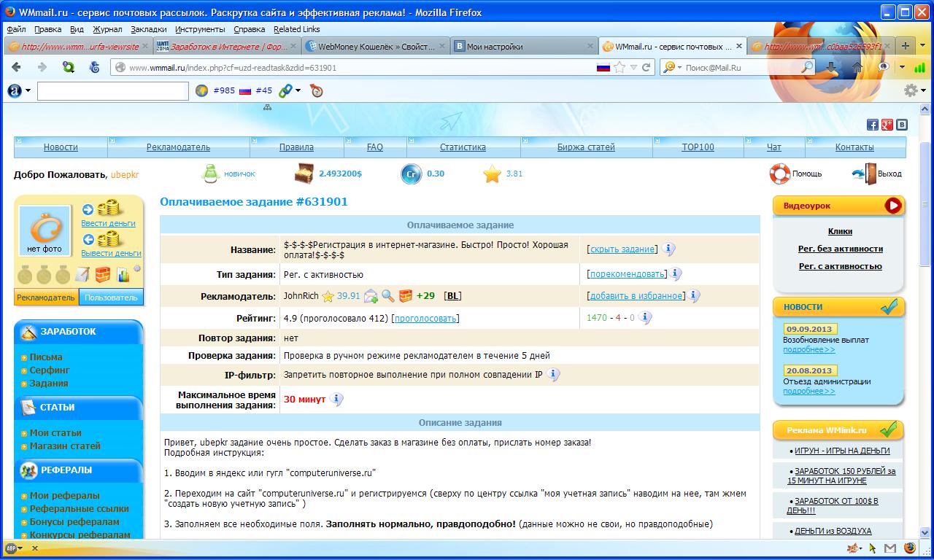This screenshot has height=560, width=934.
Task: Click the VKontakte share icon
Action: point(902,125)
